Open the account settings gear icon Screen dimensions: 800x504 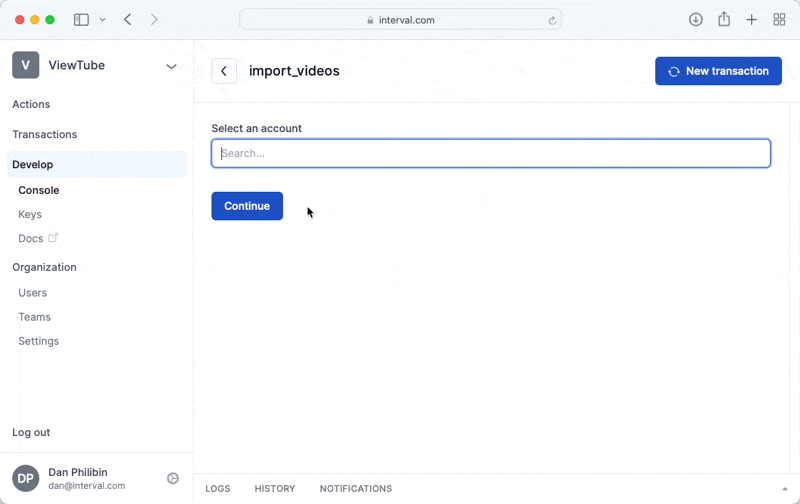(x=173, y=478)
